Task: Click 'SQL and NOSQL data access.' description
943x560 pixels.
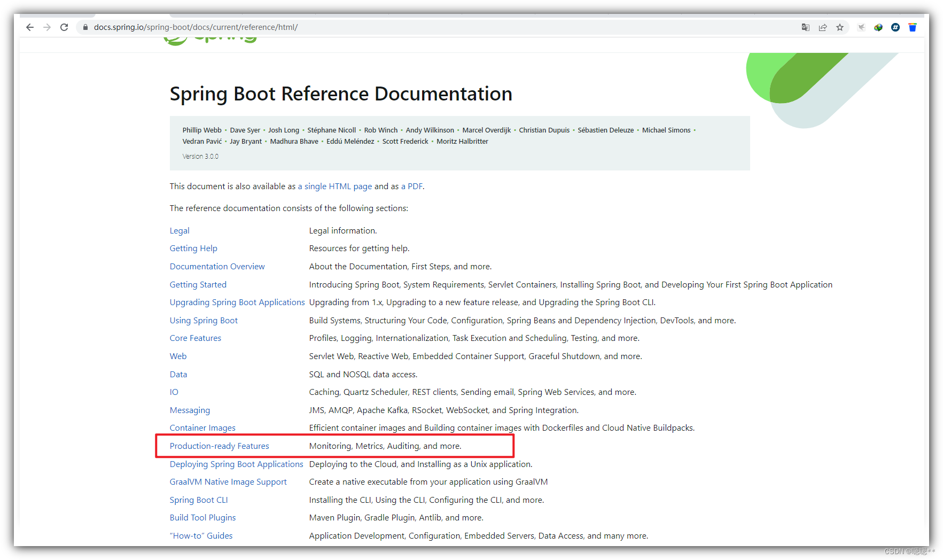Action: pos(363,374)
